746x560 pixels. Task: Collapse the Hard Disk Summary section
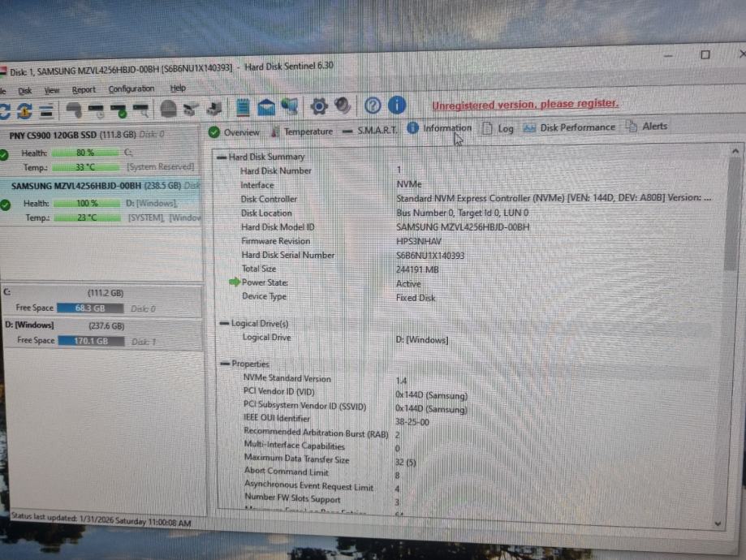click(x=222, y=157)
